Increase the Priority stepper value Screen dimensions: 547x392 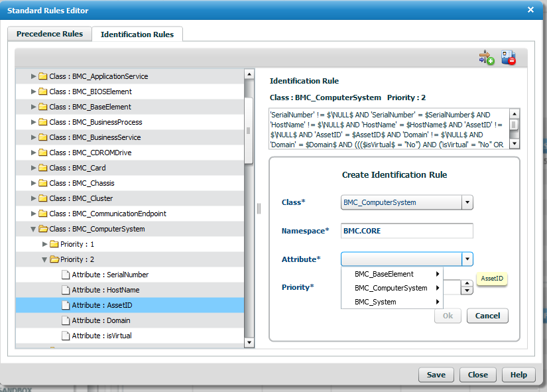pyautogui.click(x=467, y=283)
